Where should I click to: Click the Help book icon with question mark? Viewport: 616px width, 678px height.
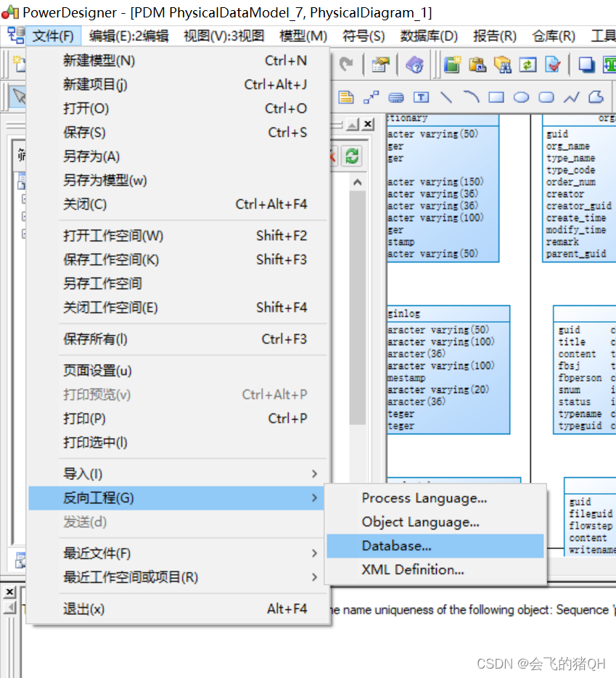click(x=414, y=65)
